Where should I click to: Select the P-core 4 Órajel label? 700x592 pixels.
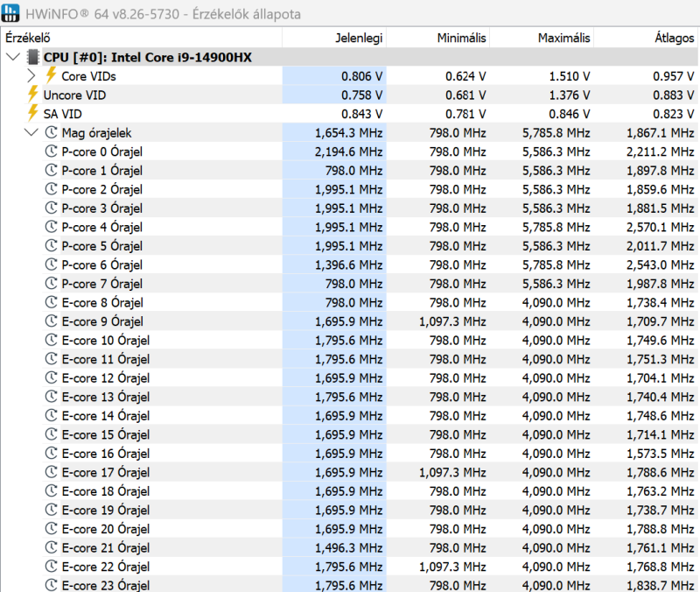pos(102,228)
